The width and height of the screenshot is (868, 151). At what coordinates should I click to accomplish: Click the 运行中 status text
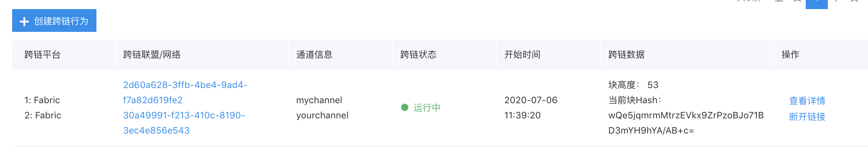click(427, 108)
